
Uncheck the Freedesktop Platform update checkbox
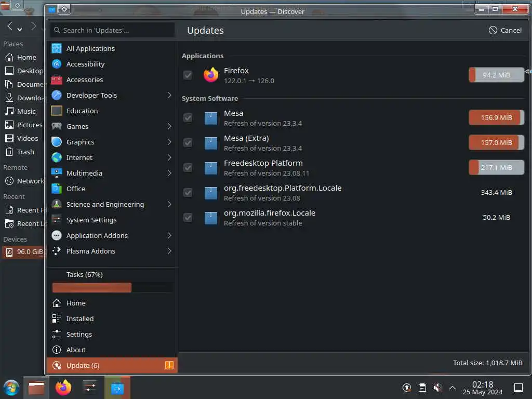tap(188, 168)
